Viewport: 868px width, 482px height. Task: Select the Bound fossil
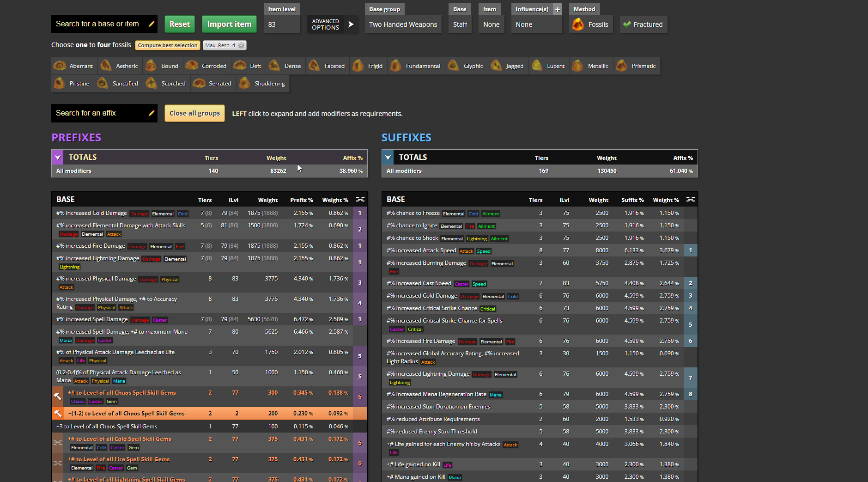point(163,66)
